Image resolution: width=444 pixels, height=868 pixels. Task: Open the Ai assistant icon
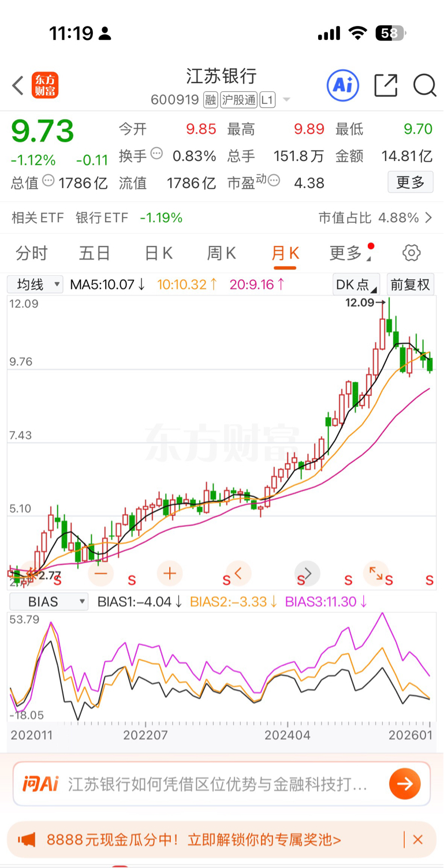coord(343,85)
